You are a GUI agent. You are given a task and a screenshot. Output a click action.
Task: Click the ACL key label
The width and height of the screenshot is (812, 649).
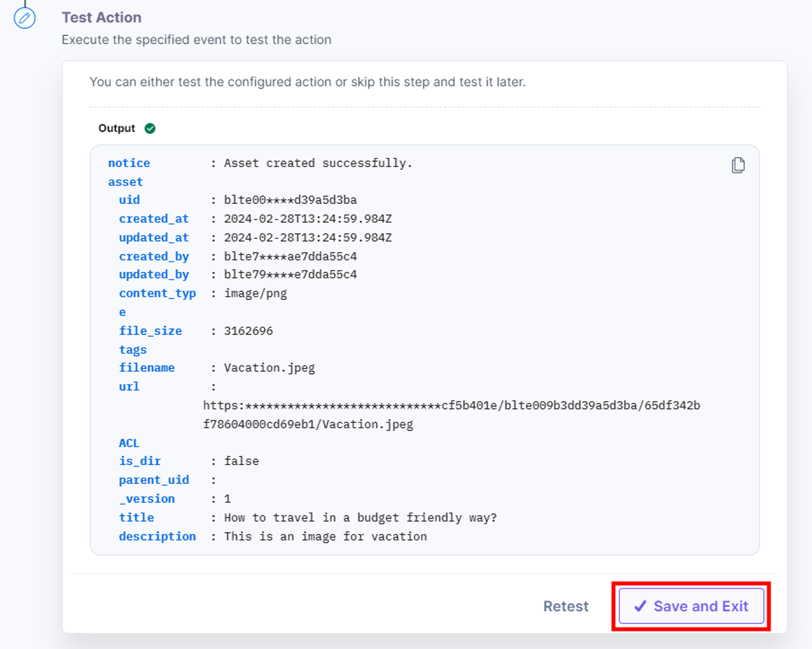coord(129,443)
